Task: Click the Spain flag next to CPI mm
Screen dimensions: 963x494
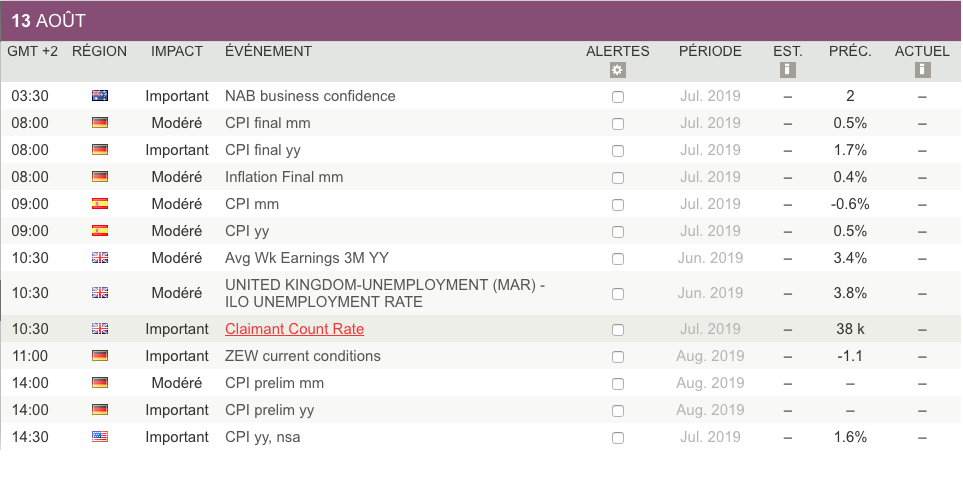Action: pyautogui.click(x=100, y=204)
